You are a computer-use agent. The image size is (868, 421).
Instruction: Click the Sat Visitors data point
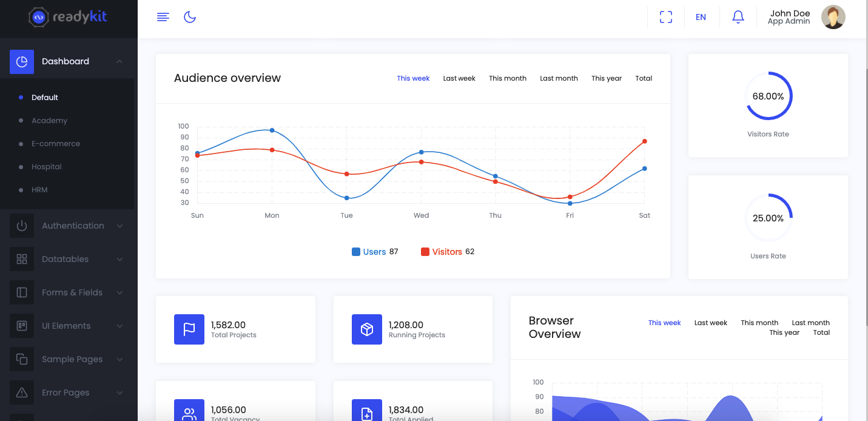(x=644, y=141)
